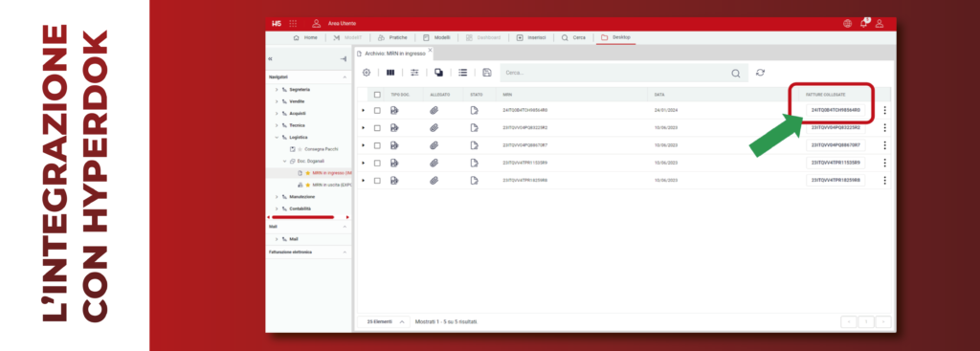Collapse the Doc. Doganali node
This screenshot has height=351, width=980.
pos(284,161)
